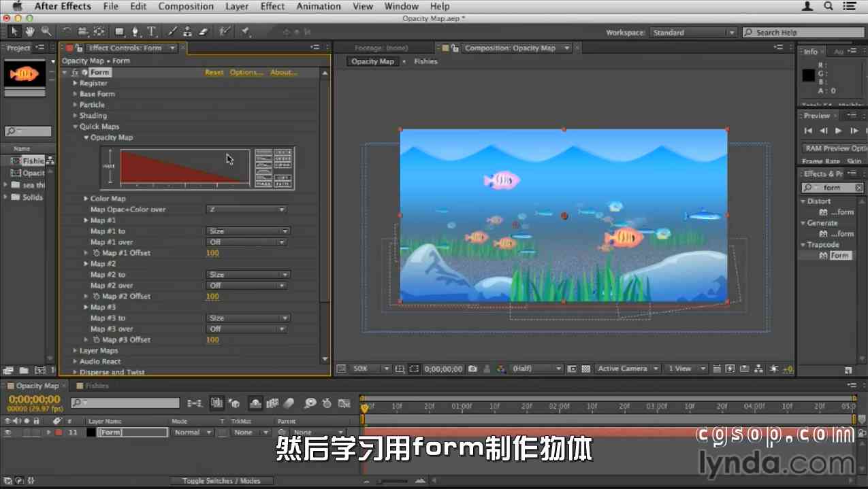
Task: Toggle the transparency grid in viewer
Action: point(586,369)
